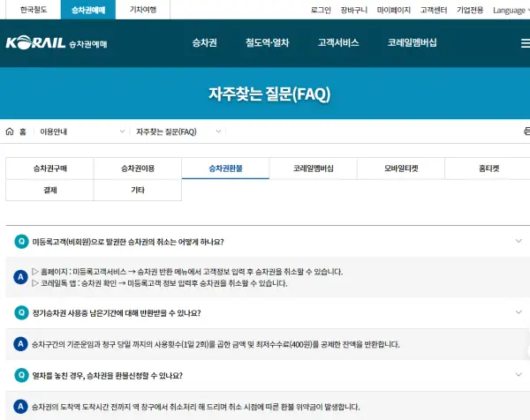Image resolution: width=530 pixels, height=420 pixels.
Task: Click Q icon for 정기승차권 question
Action: click(21, 312)
